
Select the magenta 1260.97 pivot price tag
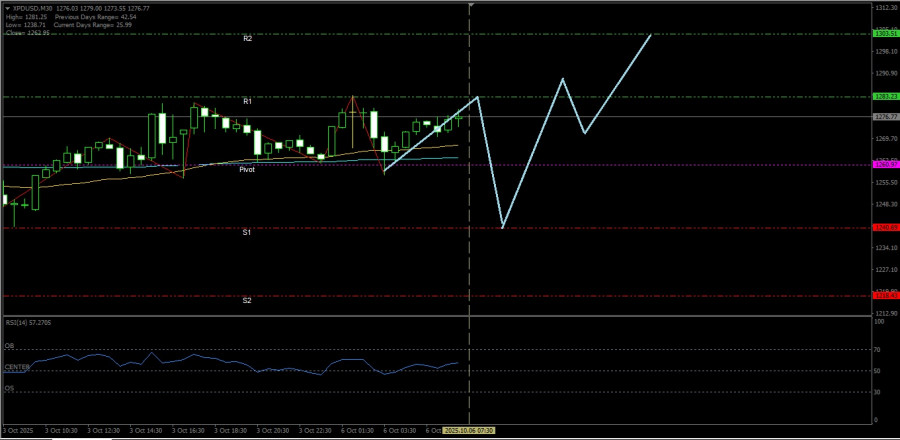(884, 164)
